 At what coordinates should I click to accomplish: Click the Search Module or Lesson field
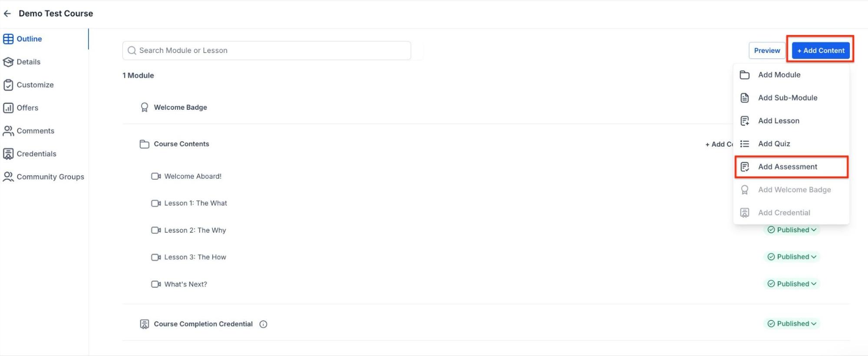tap(267, 50)
